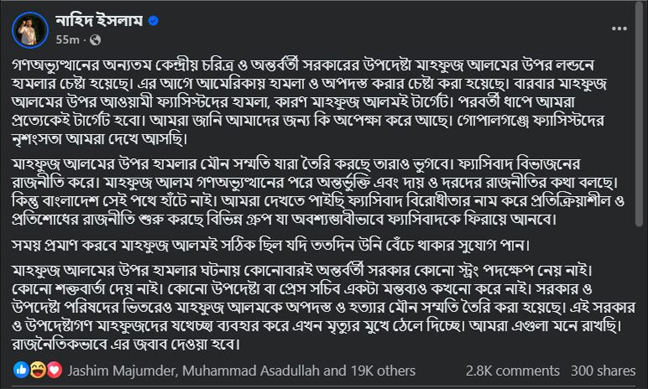Screen dimensions: 648x389
Task: Click the single-line paragraph সময় প্রমাণ করবে
Action: tap(271, 246)
